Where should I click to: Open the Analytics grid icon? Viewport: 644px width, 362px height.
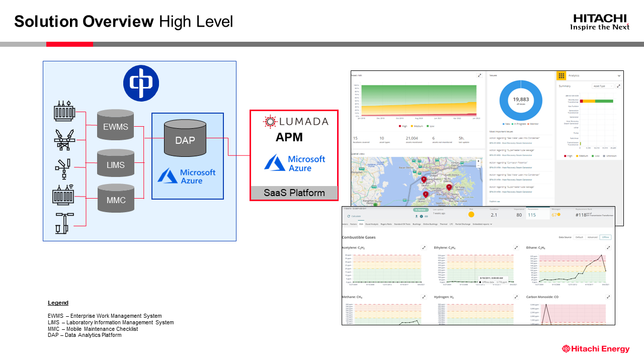click(x=561, y=75)
